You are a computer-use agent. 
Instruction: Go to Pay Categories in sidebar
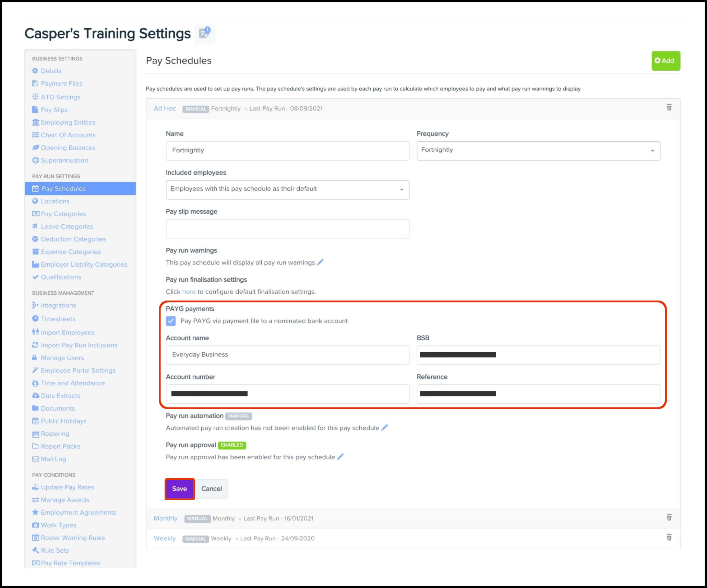[63, 214]
